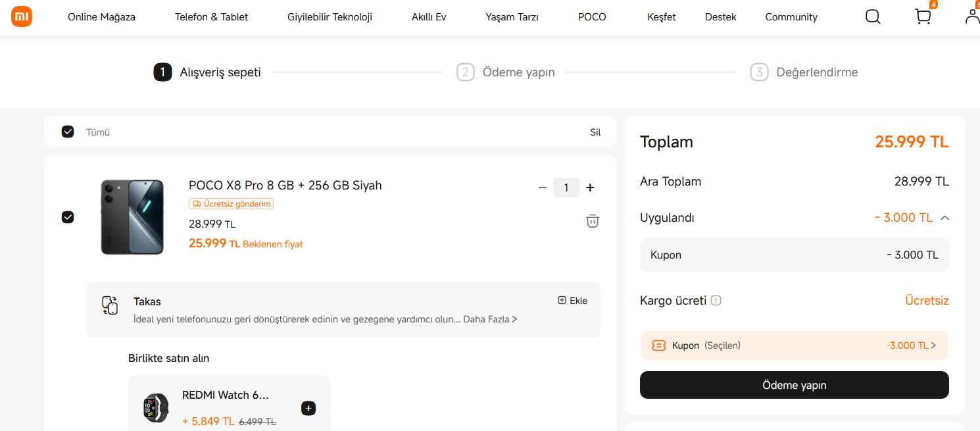The image size is (980, 431).
Task: Open the Kupon (Seçilen) coupon selector row
Action: (795, 345)
